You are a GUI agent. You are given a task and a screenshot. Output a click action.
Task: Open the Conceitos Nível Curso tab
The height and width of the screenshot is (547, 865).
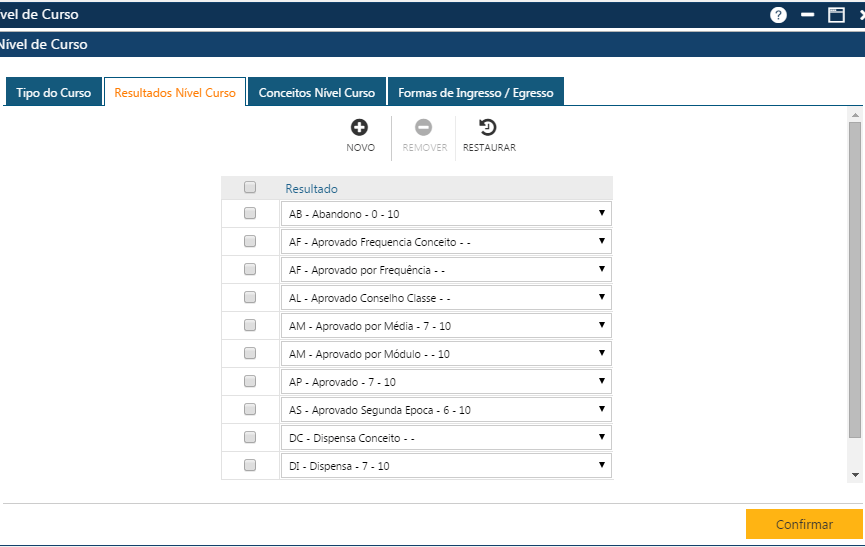pos(316,93)
